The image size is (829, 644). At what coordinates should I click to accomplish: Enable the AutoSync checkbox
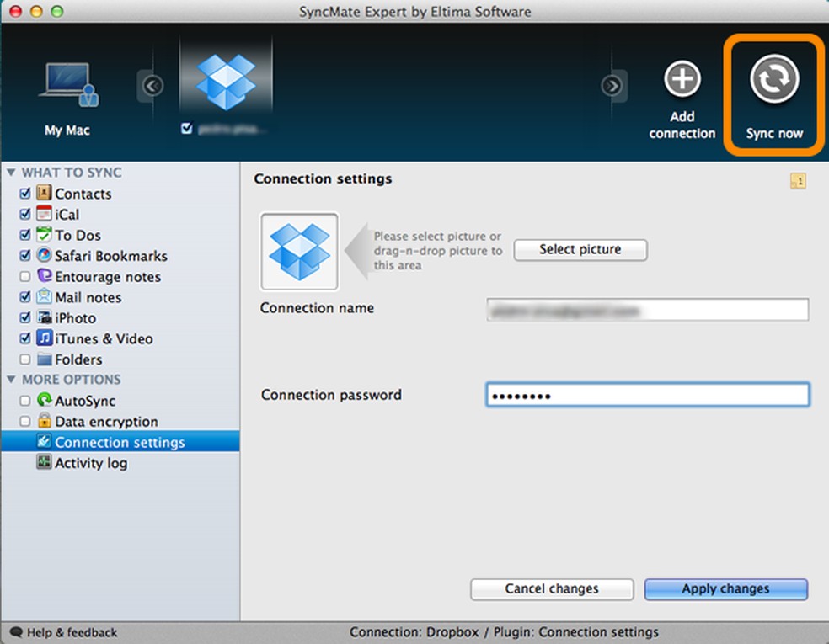coord(24,401)
